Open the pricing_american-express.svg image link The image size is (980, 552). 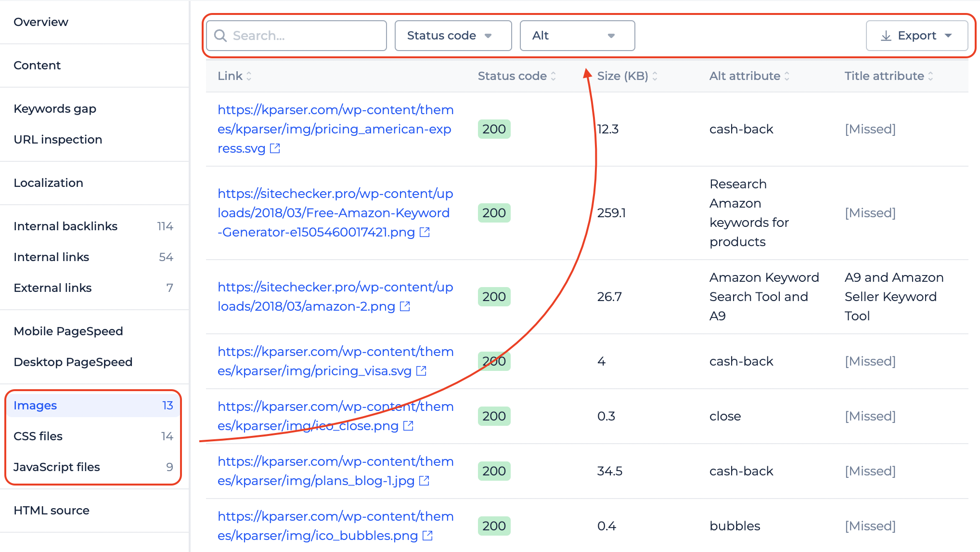pyautogui.click(x=335, y=129)
